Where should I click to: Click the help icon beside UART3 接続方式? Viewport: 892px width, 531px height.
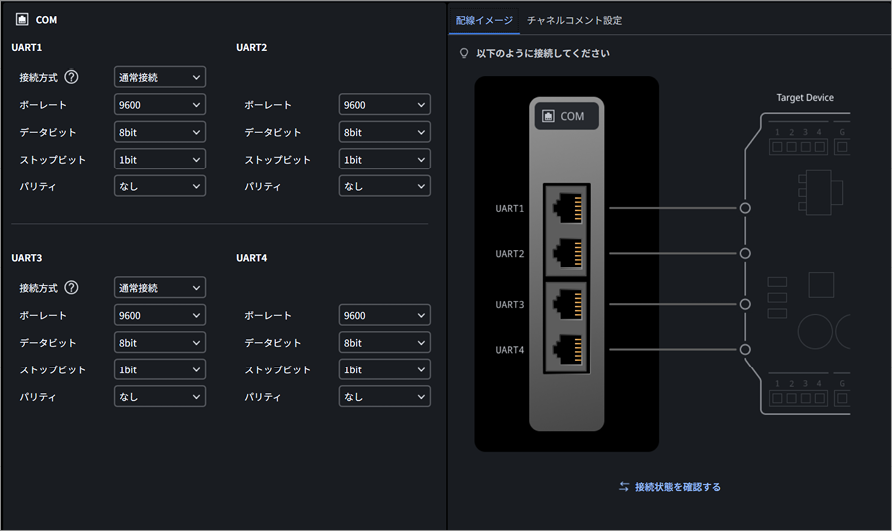[71, 287]
